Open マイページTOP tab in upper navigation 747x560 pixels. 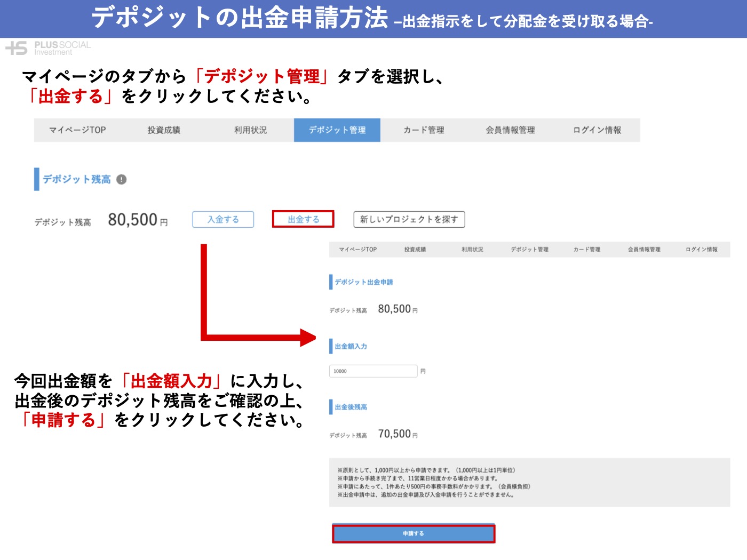click(77, 130)
